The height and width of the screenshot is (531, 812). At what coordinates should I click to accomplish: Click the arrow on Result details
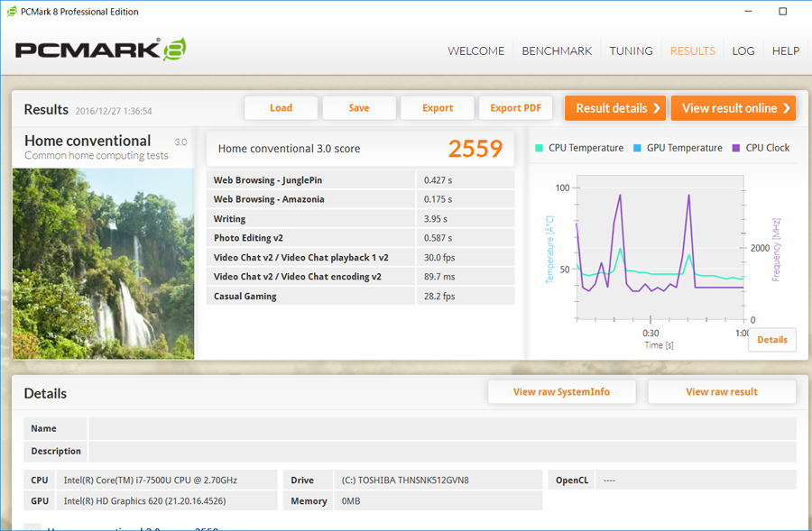point(656,108)
